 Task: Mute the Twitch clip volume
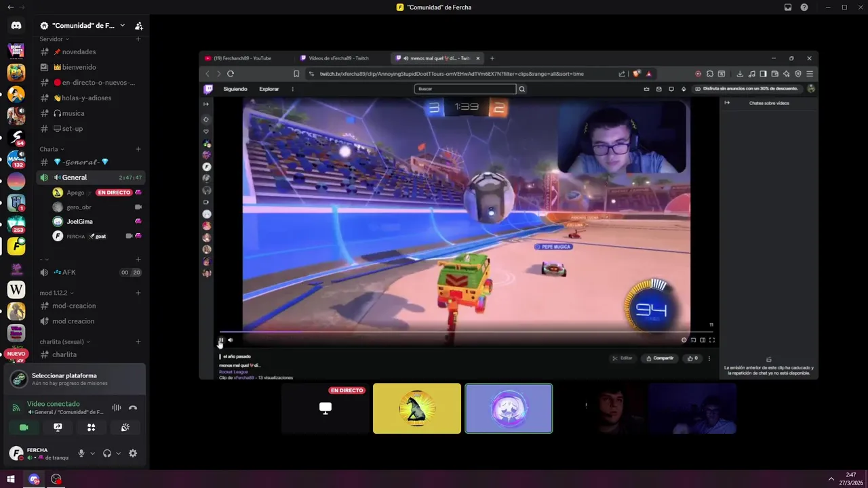[231, 340]
